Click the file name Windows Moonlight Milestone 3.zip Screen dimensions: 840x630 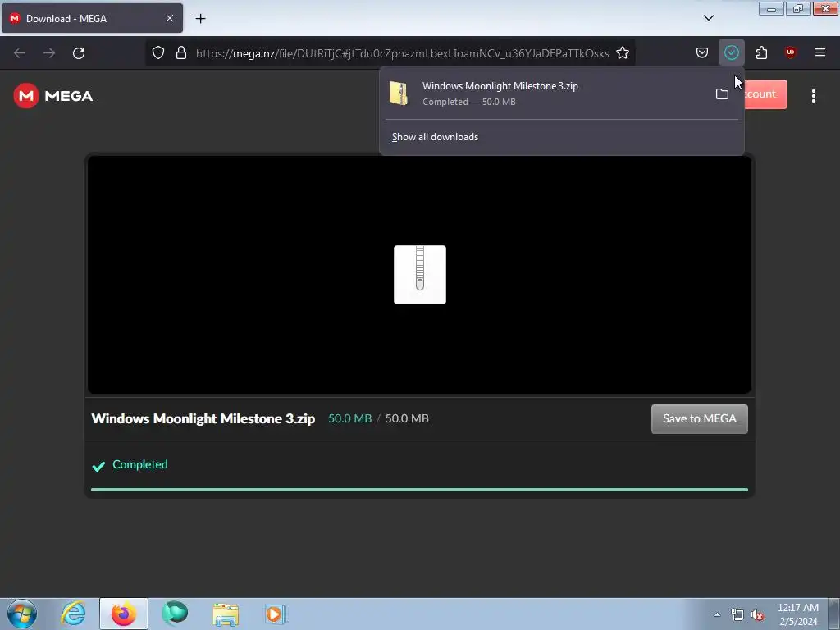(x=203, y=418)
